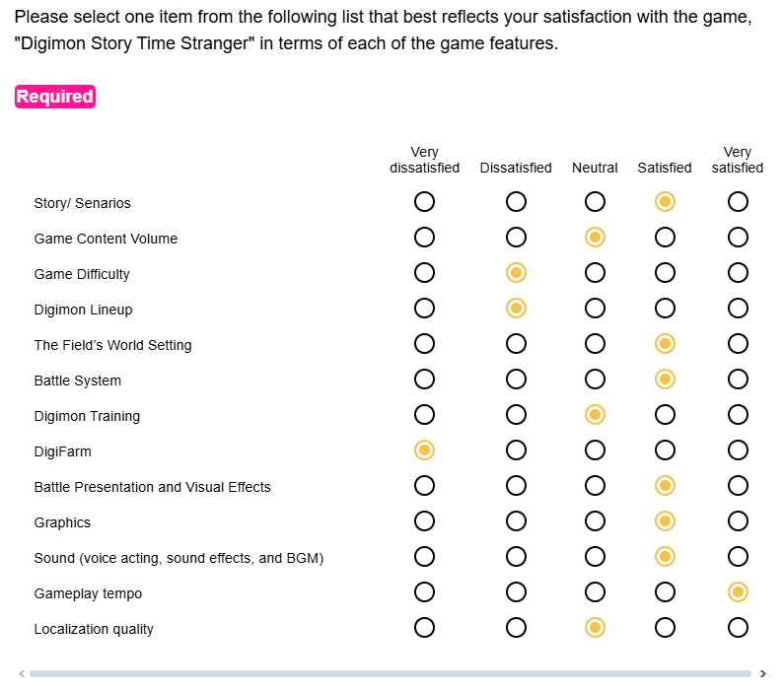The height and width of the screenshot is (692, 784).
Task: Select Satisfied for Gameplay tempo
Action: point(665,592)
